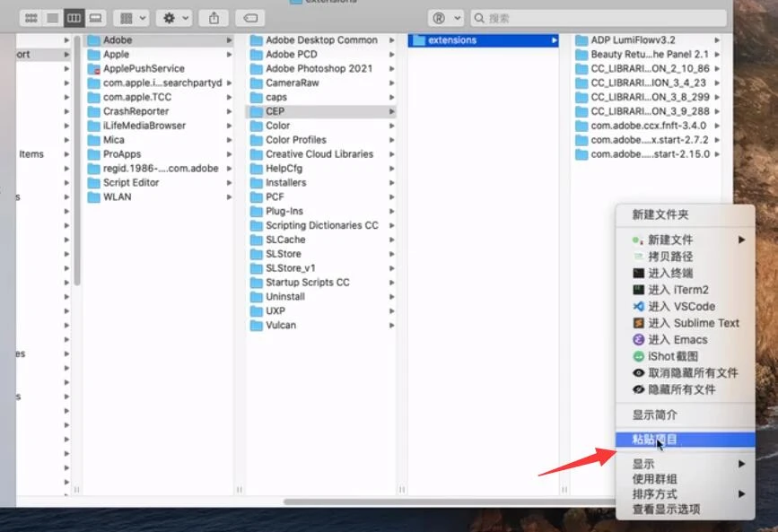Click the Startup Scripts CC folder icon
Screen dimensions: 778x532
(257, 283)
